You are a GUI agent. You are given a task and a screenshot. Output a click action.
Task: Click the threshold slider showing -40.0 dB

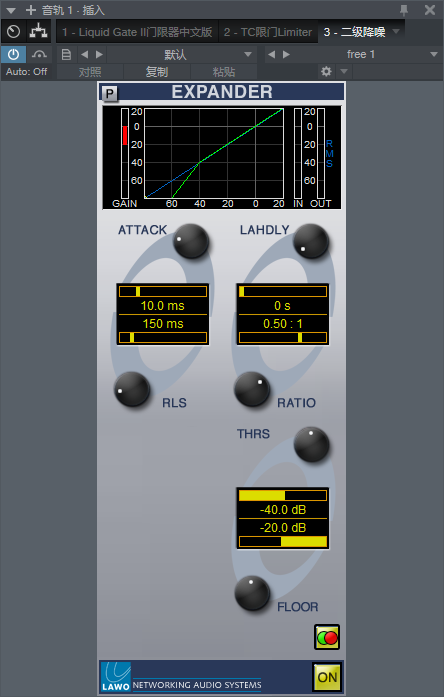tap(283, 495)
